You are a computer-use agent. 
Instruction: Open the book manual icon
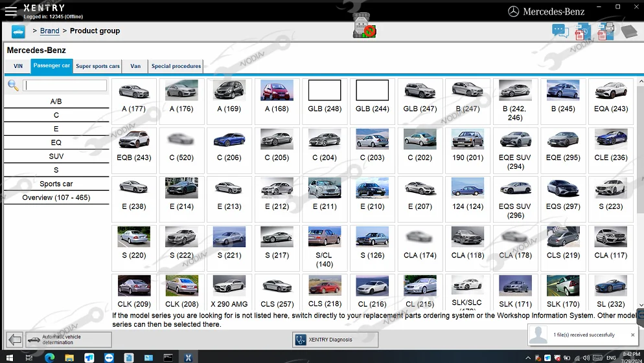[628, 32]
